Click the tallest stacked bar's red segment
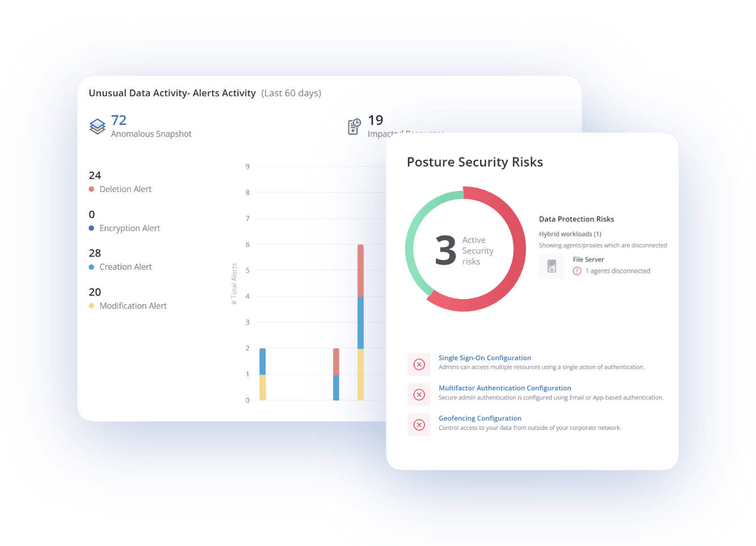Viewport: 756px width, 546px height. (x=360, y=271)
